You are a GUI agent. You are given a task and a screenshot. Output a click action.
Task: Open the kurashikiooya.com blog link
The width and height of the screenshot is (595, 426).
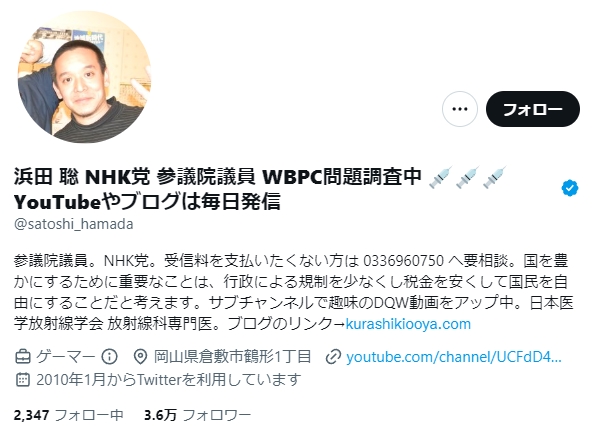tap(408, 324)
